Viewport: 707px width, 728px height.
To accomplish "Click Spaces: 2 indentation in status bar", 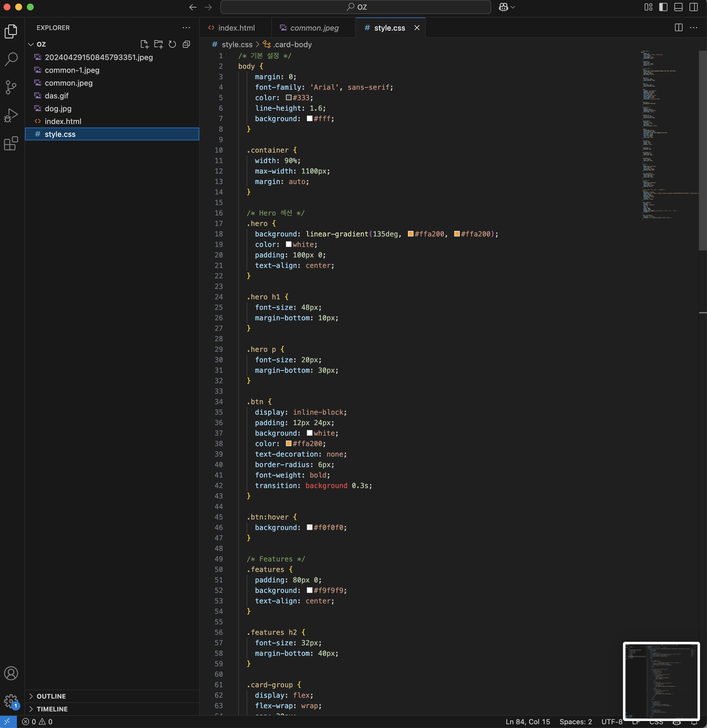I will [575, 722].
